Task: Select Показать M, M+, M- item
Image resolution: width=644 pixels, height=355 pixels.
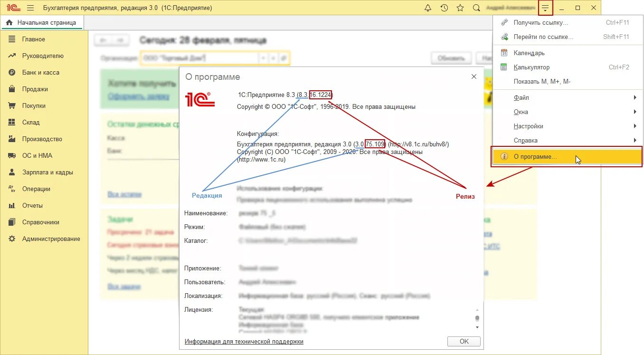Action: click(x=567, y=82)
